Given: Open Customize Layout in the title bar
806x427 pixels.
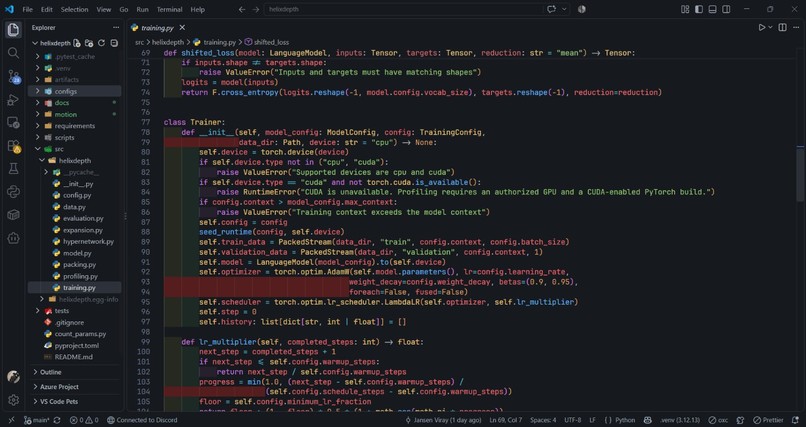Looking at the screenshot, I should pyautogui.click(x=685, y=9).
